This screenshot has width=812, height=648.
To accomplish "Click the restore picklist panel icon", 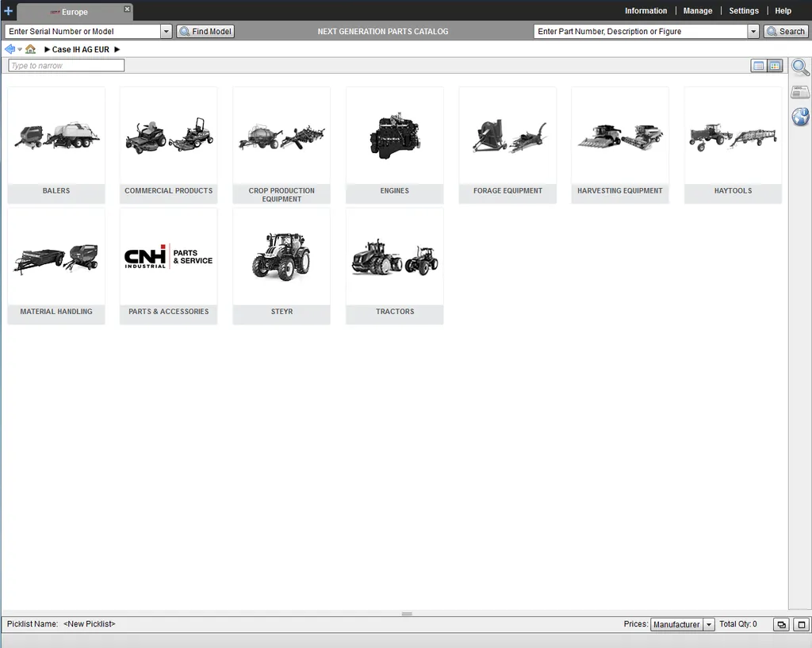I will [x=781, y=625].
